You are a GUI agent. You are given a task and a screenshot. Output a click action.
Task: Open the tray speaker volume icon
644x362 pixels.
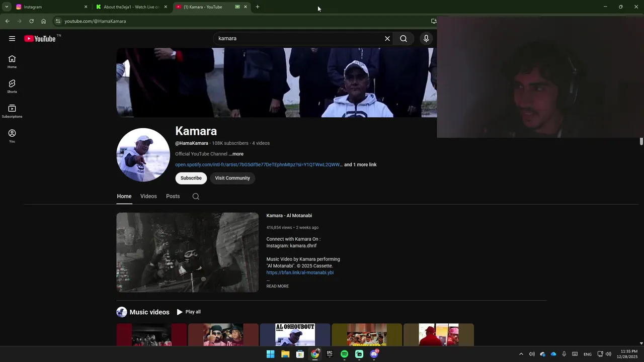pos(532,354)
